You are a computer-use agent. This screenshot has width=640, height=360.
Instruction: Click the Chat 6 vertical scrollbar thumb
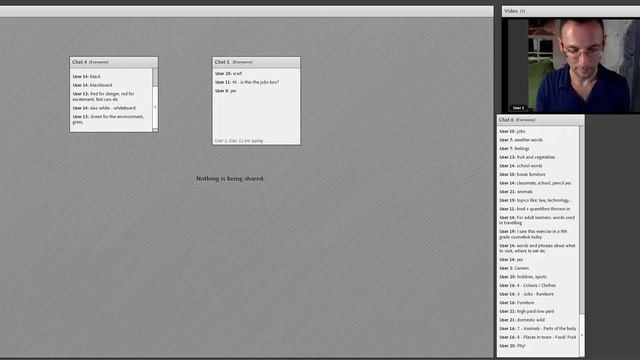582,335
